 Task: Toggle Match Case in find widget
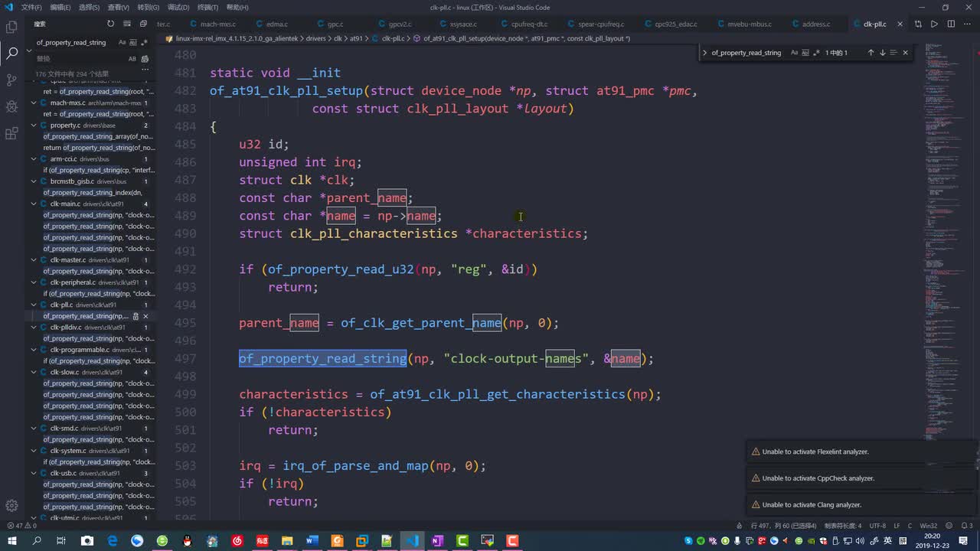794,53
